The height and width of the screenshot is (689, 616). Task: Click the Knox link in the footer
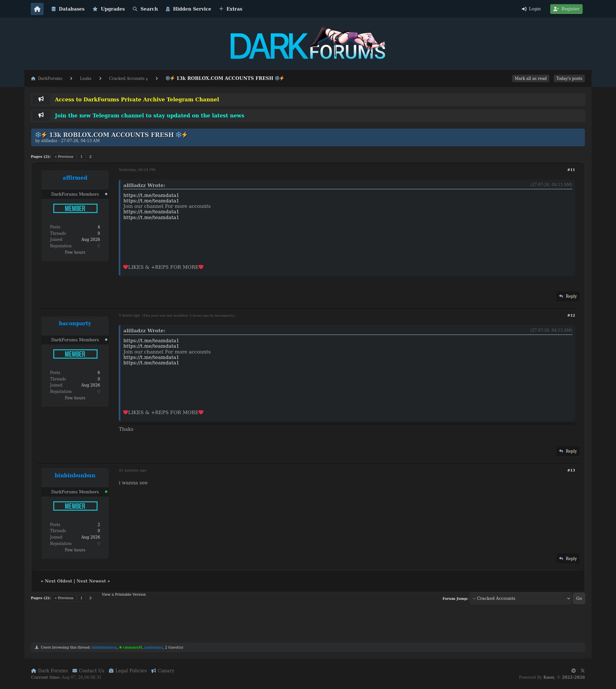[549, 677]
